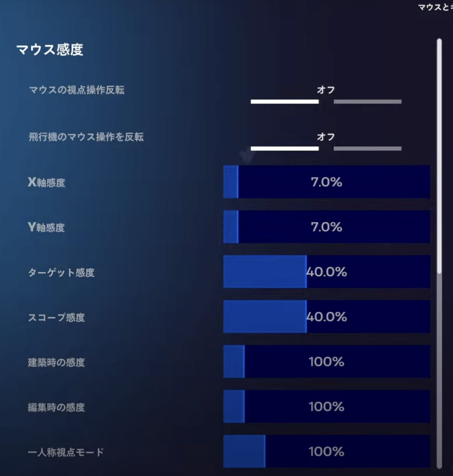Select the 一人称視点モード row label
The image size is (453, 476).
point(66,452)
